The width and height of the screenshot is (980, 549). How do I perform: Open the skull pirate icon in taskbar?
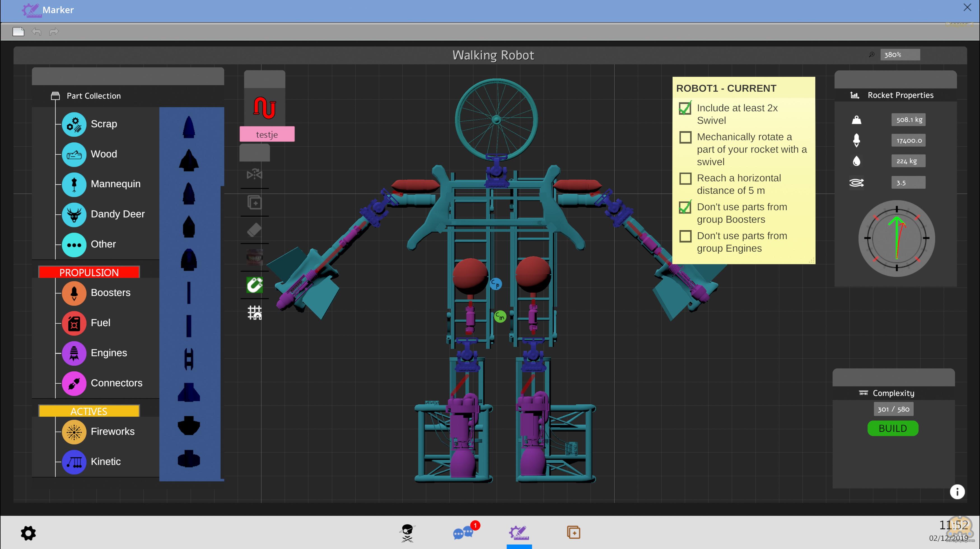[407, 533]
